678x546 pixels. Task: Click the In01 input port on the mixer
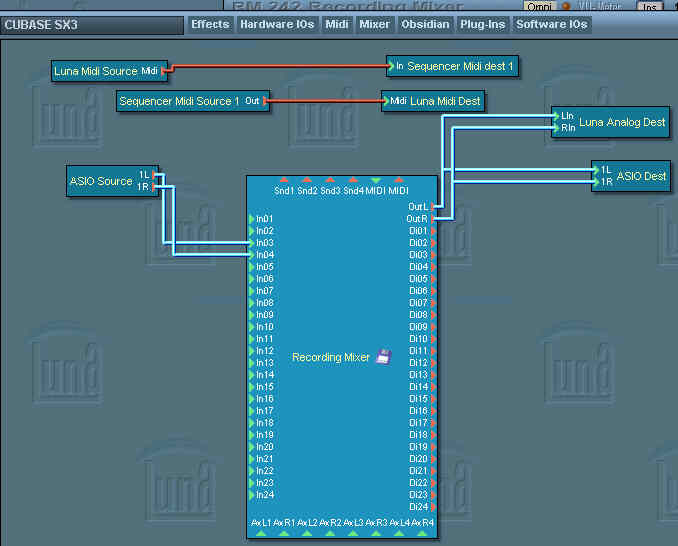coord(252,219)
